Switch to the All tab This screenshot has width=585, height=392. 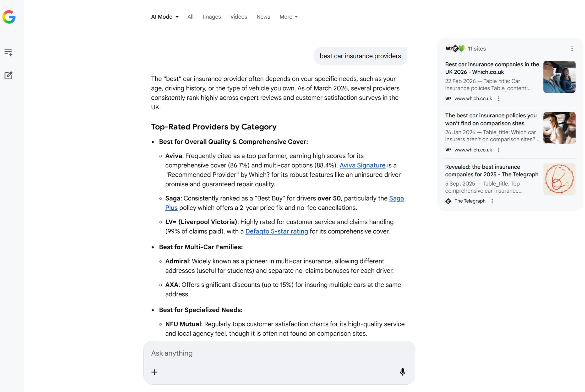coord(190,17)
